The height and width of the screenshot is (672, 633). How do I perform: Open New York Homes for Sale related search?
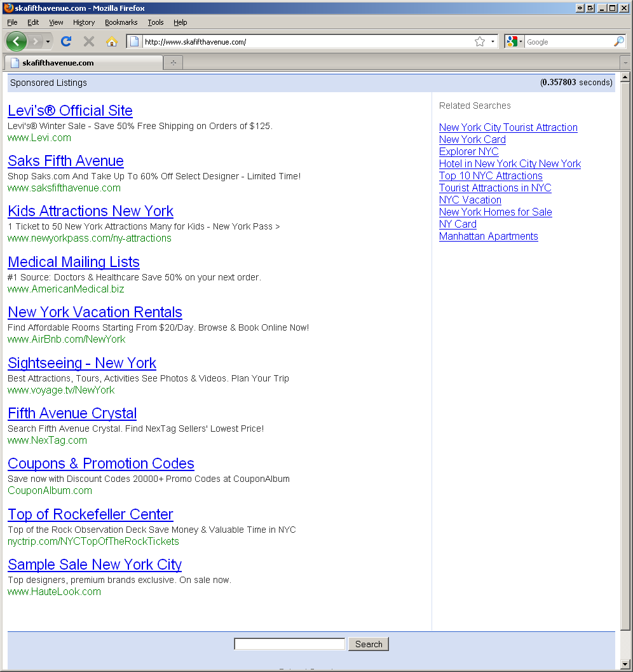click(x=496, y=212)
